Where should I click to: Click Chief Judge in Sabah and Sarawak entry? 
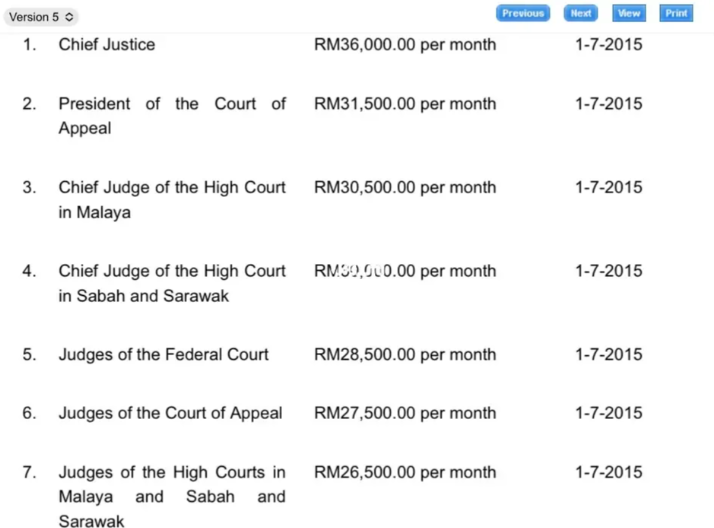[172, 283]
